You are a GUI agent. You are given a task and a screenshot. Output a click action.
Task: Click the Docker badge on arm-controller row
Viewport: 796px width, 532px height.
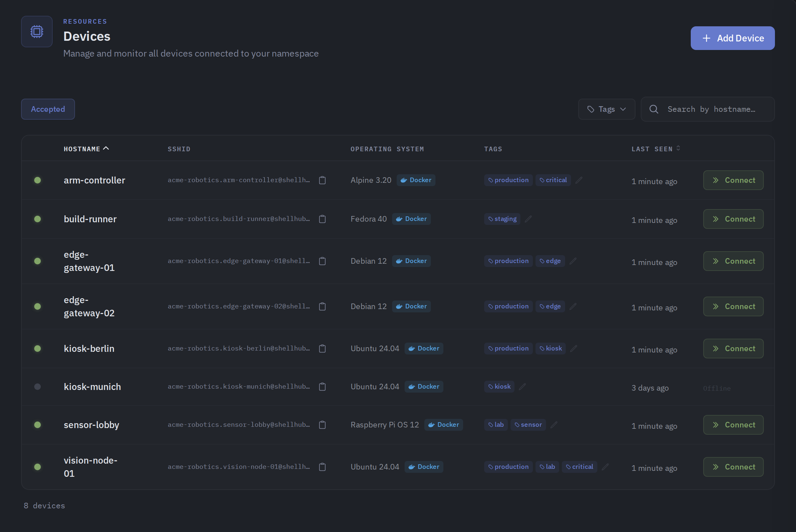coord(416,180)
